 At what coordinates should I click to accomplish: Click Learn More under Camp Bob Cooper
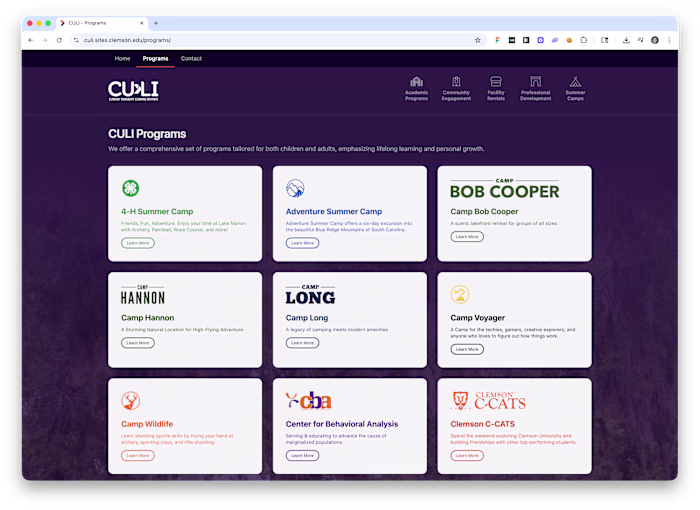(467, 237)
